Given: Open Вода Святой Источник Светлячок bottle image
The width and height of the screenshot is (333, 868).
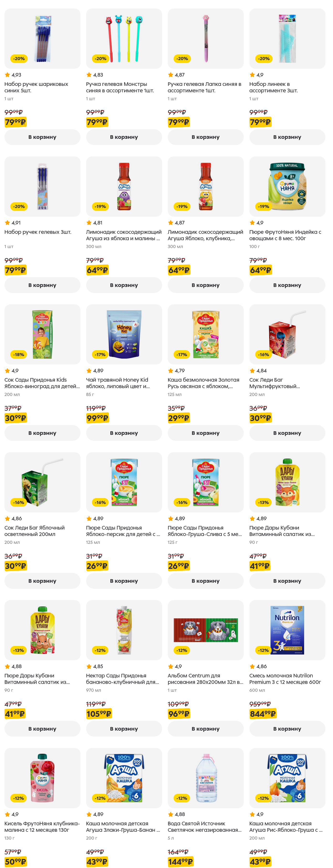Looking at the screenshot, I should point(205,778).
